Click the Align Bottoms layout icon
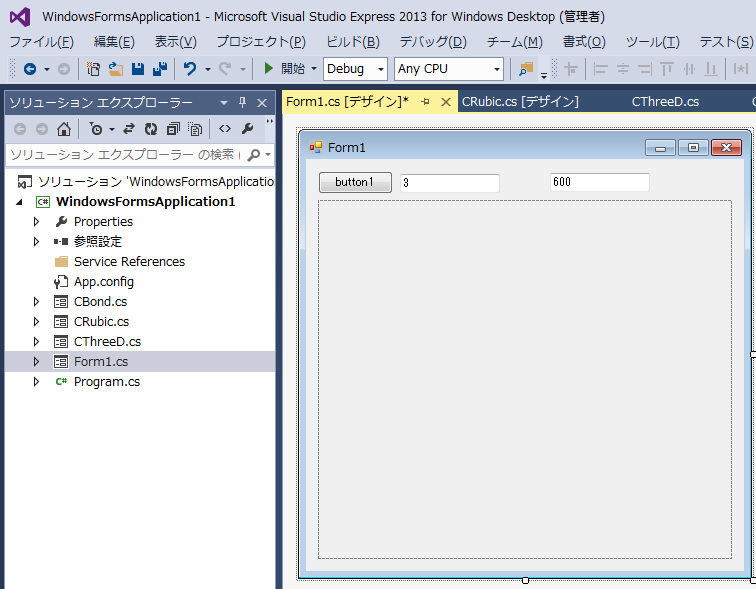 [711, 69]
